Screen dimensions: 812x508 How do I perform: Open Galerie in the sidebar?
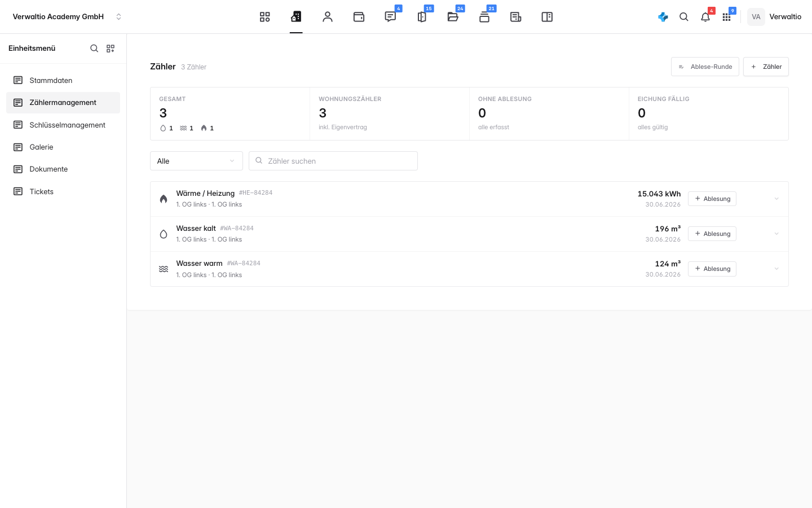point(63,147)
